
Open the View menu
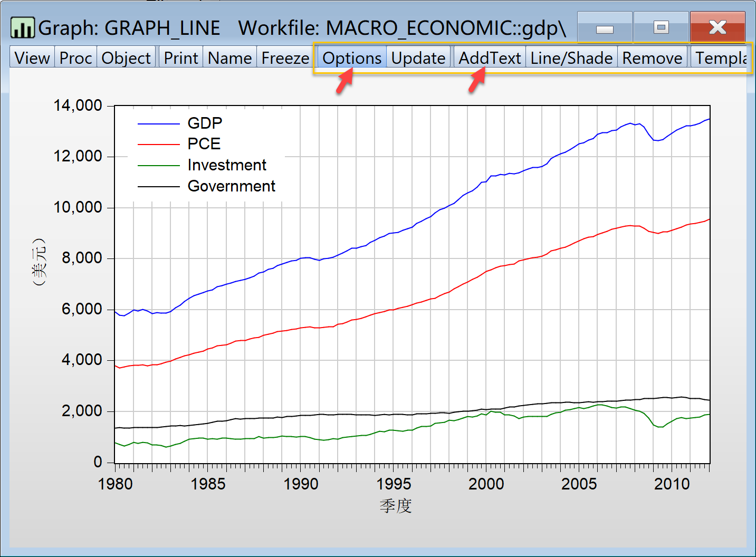tap(32, 57)
